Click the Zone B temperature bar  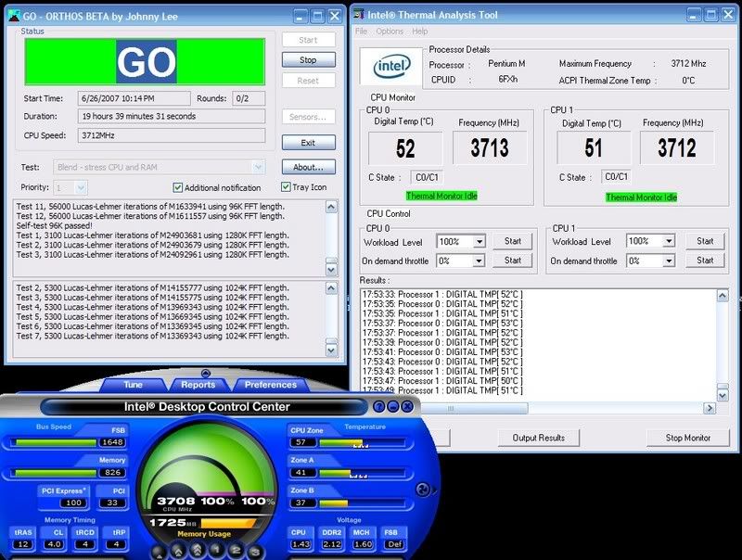362,503
